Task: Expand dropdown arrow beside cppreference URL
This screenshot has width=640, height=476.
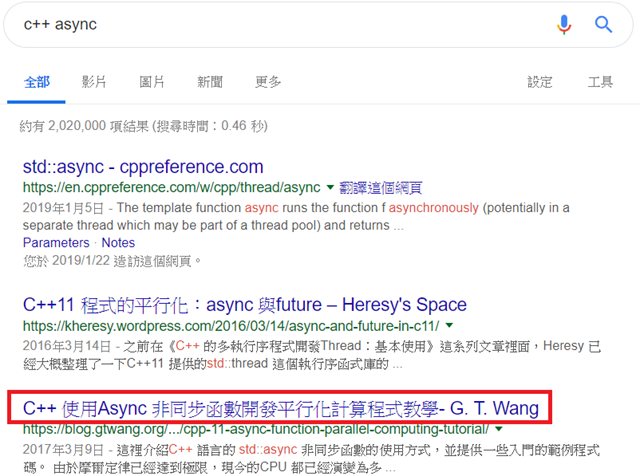Action: [x=330, y=187]
